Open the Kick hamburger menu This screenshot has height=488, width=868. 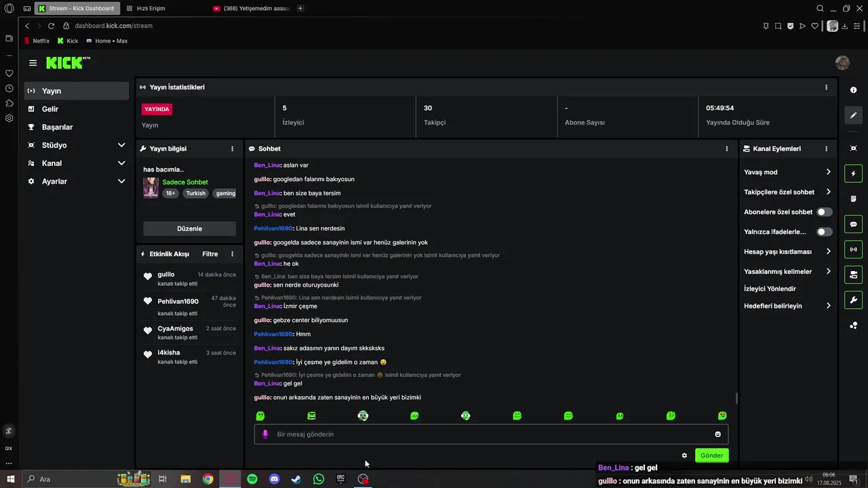coord(33,63)
